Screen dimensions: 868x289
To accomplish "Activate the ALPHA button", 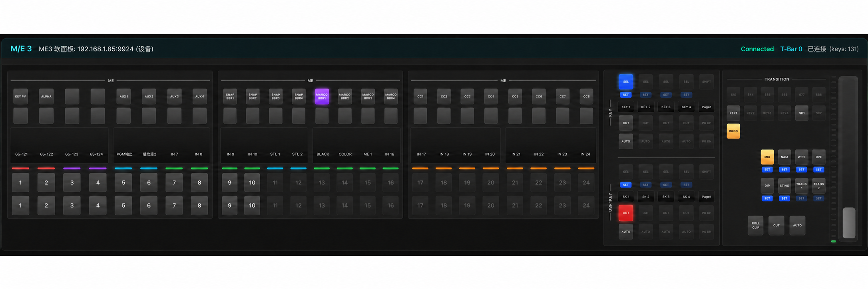I will click(46, 97).
